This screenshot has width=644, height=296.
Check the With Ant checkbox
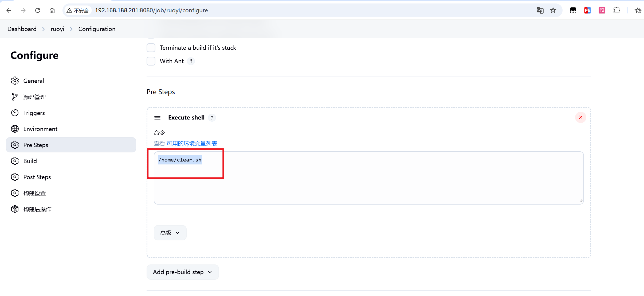click(151, 61)
